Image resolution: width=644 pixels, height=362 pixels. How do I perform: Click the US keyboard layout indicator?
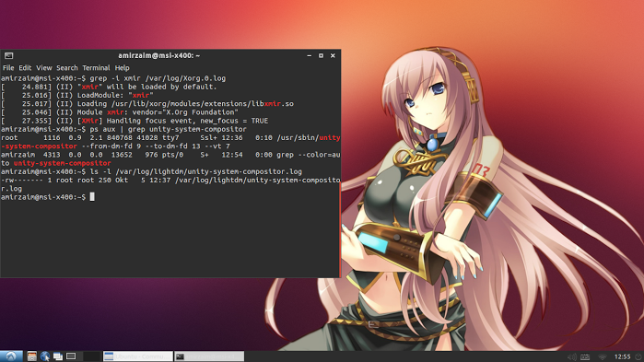tap(585, 356)
